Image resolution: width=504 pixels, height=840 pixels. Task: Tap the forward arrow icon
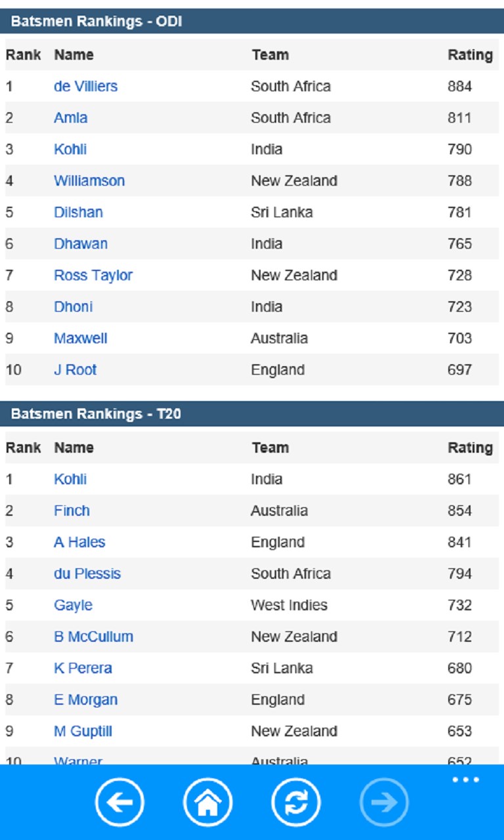click(384, 802)
